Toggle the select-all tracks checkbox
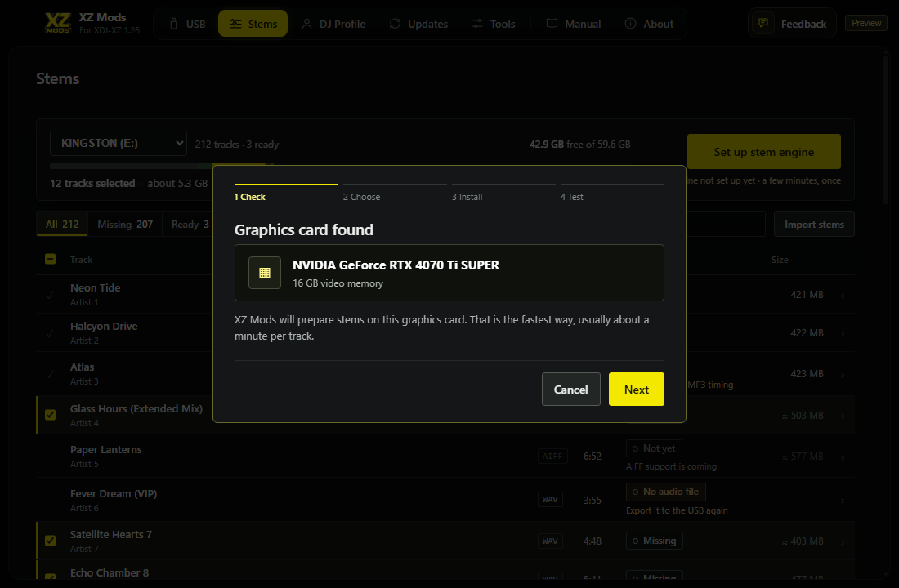Screen dimensions: 899x588 tap(51, 259)
